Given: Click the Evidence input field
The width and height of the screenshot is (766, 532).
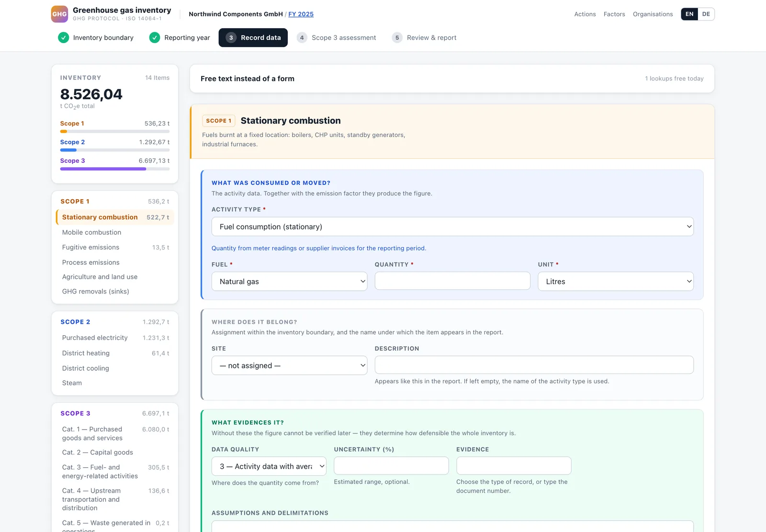Looking at the screenshot, I should click(514, 465).
